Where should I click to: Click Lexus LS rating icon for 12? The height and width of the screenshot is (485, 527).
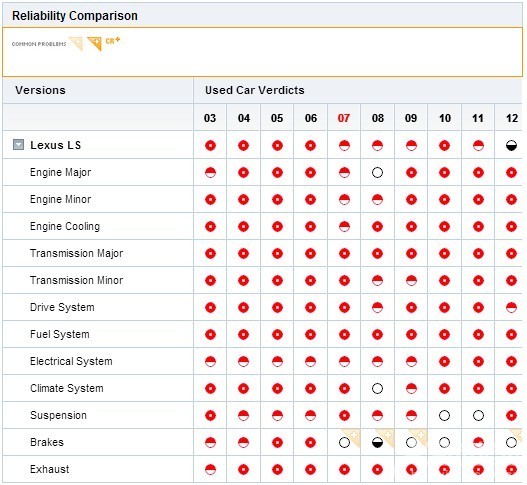(x=511, y=146)
